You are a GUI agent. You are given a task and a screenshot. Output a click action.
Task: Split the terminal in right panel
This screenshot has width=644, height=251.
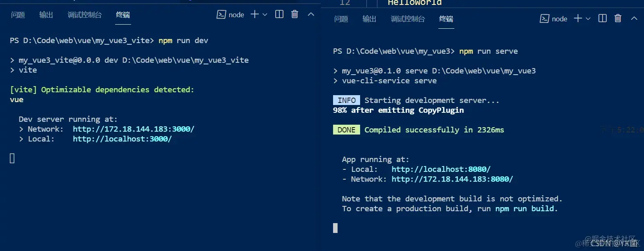pyautogui.click(x=603, y=18)
